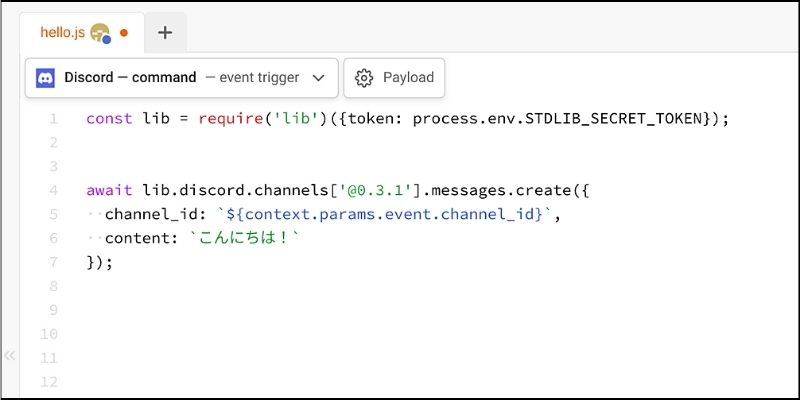Click line number 1 in the gutter
The image size is (800, 400).
[x=54, y=119]
